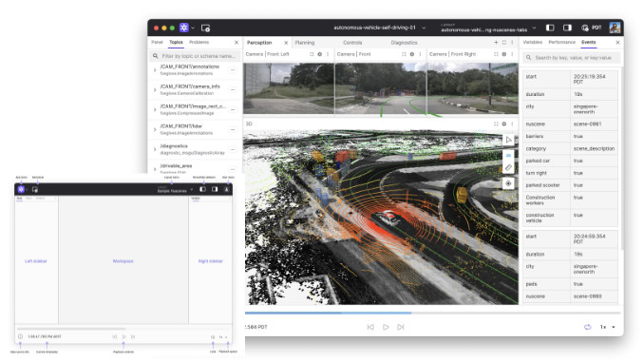The width and height of the screenshot is (644, 362).
Task: Open the add panel icon in title bar
Action: pyautogui.click(x=205, y=28)
